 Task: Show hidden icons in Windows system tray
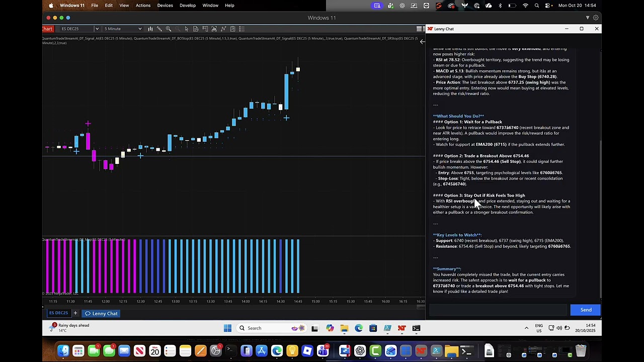tap(526, 328)
